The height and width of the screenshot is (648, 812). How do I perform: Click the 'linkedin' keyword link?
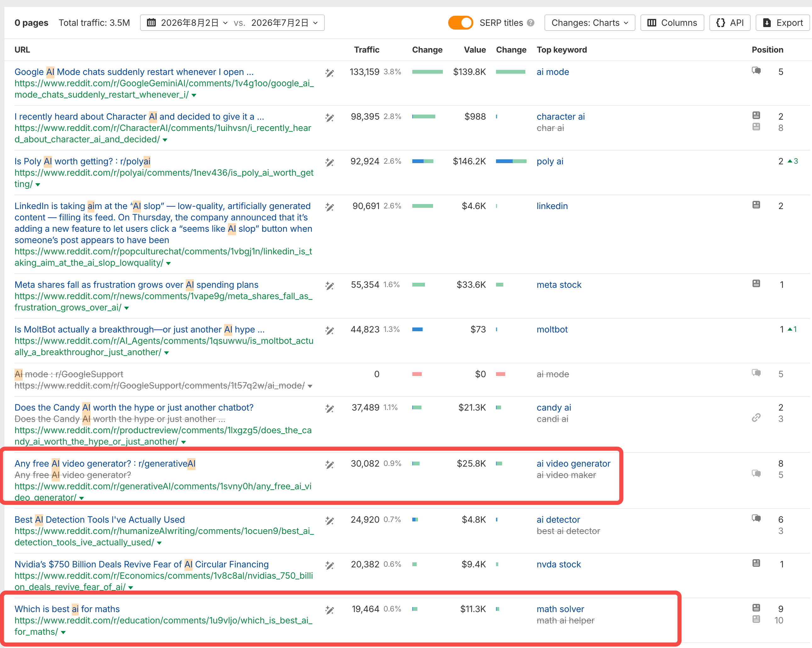[552, 206]
